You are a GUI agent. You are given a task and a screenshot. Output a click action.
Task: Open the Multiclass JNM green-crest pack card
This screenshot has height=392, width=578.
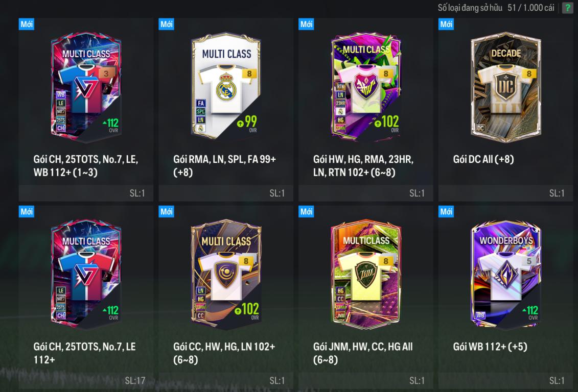click(366, 274)
